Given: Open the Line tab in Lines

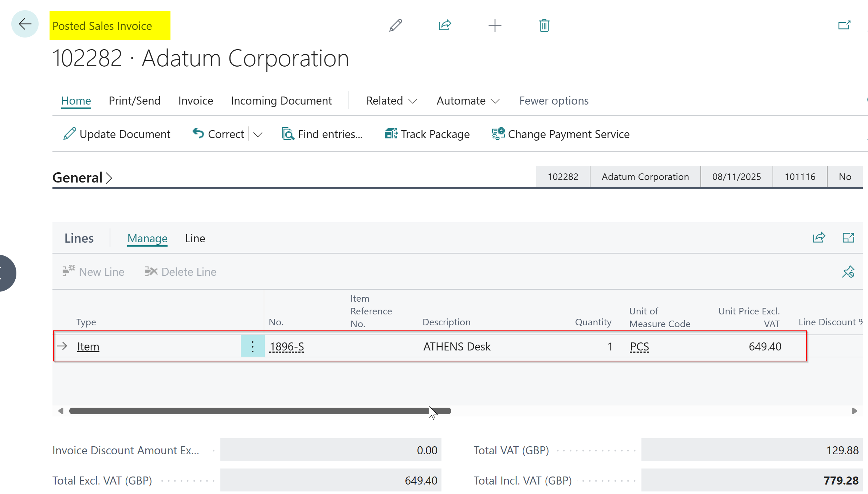Looking at the screenshot, I should [x=195, y=238].
